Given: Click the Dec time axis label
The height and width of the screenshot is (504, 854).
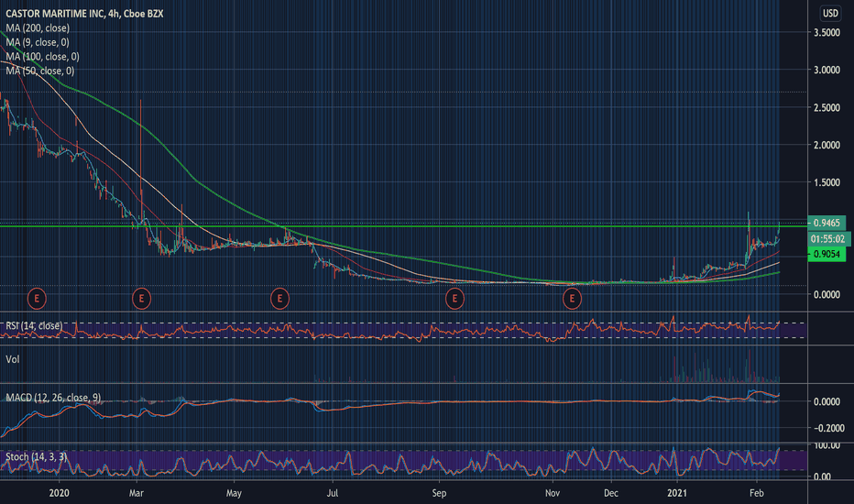Looking at the screenshot, I should coord(611,493).
